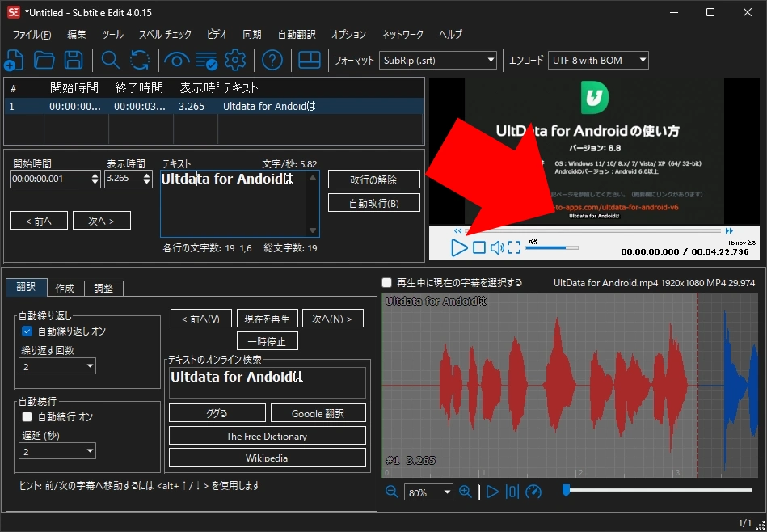Click 自動改行(B) button

click(373, 203)
